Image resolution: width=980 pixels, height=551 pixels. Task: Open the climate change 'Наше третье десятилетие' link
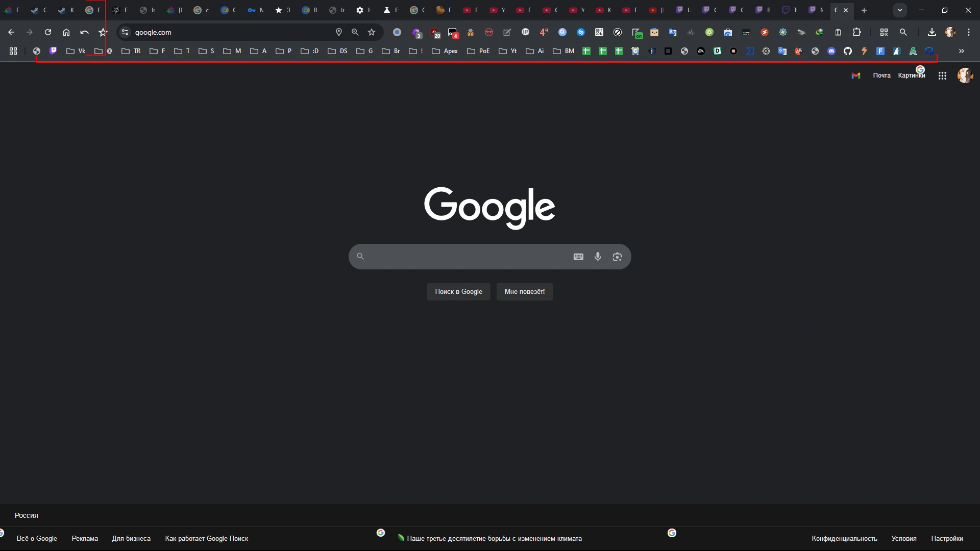(490, 539)
